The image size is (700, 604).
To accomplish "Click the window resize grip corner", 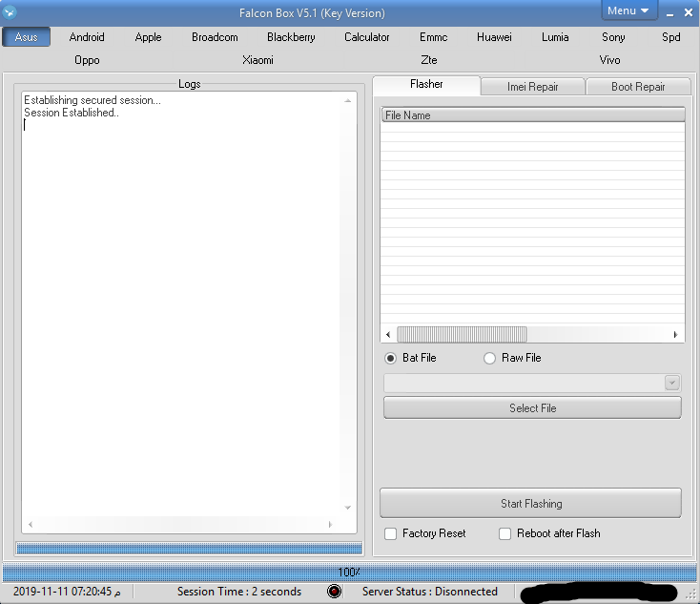I will 691,594.
